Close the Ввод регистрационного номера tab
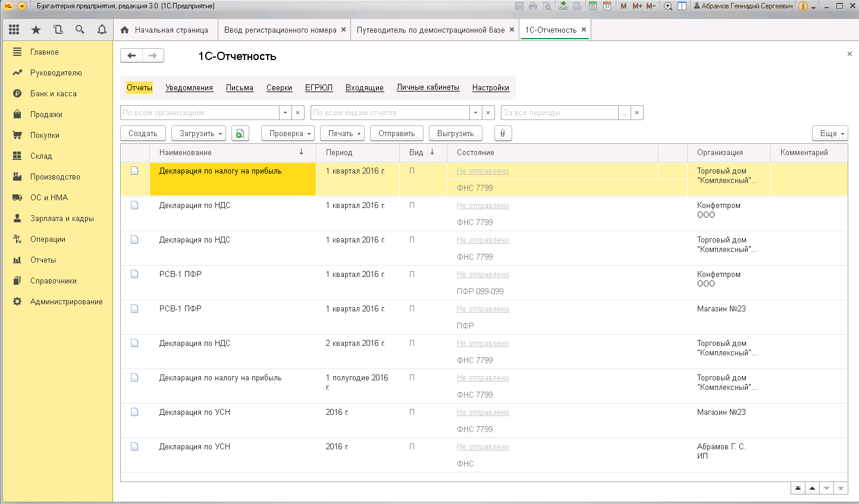Image resolution: width=859 pixels, height=504 pixels. (343, 30)
